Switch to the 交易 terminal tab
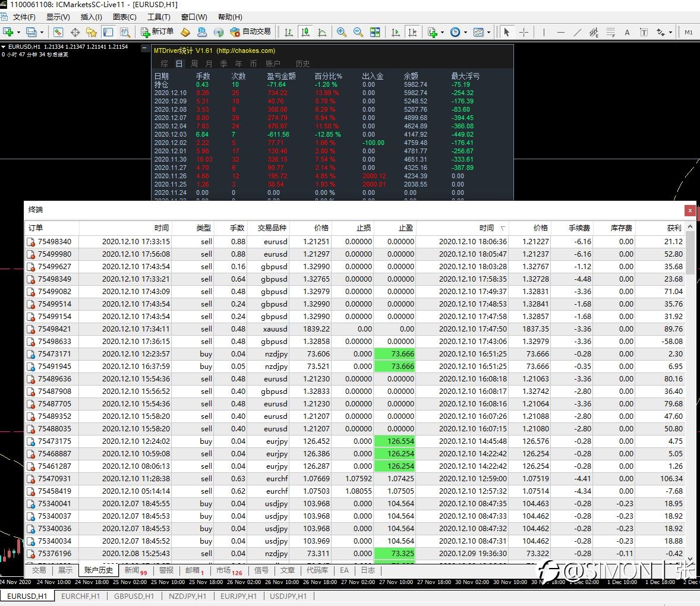The image size is (700, 606). pyautogui.click(x=39, y=570)
